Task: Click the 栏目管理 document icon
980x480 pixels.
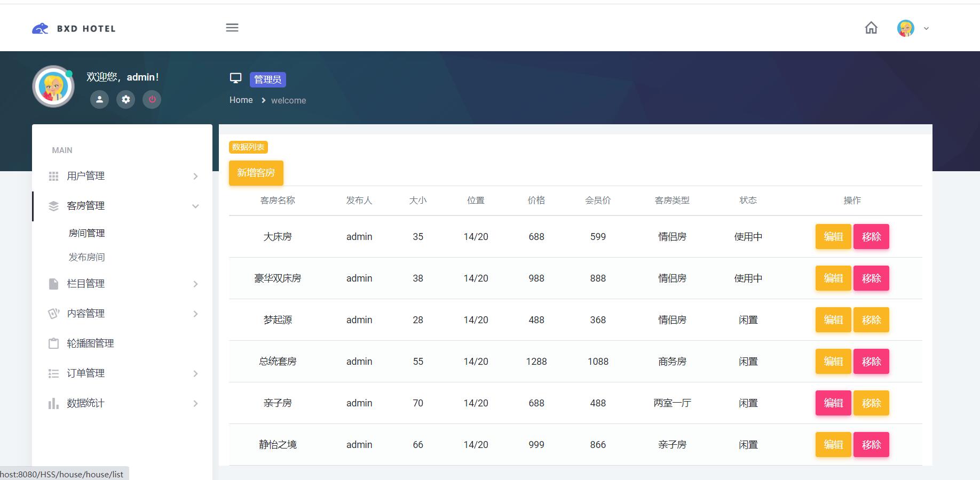Action: 53,284
